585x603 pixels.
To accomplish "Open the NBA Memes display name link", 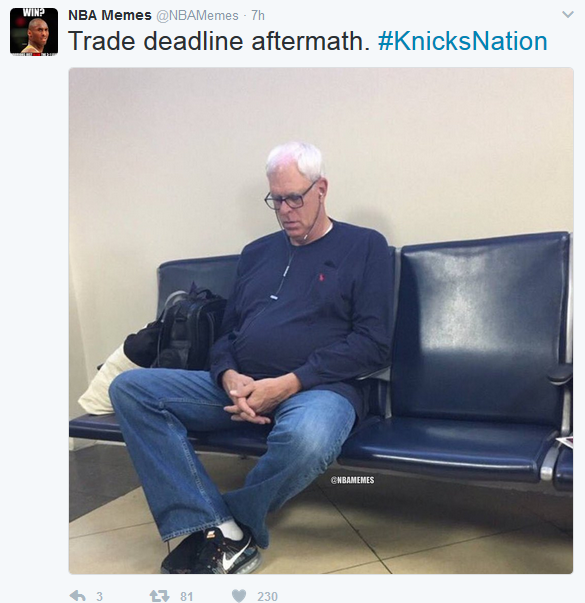I will 110,15.
